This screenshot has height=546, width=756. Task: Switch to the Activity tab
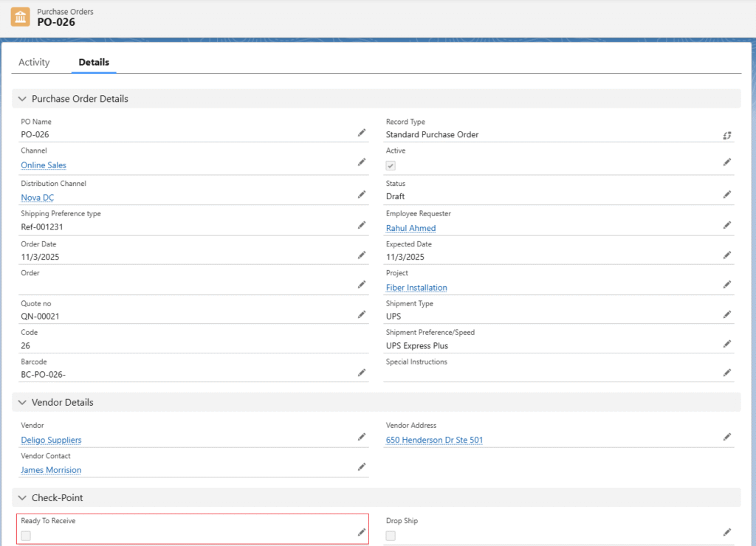coord(34,63)
